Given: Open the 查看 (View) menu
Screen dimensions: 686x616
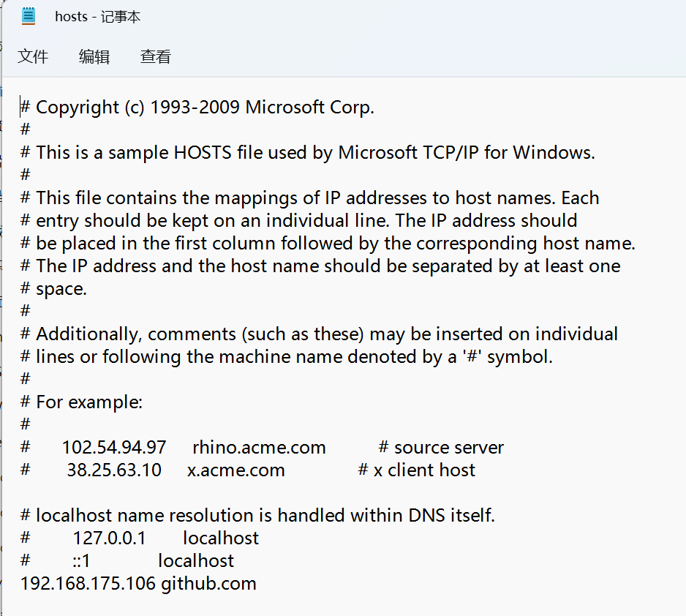Looking at the screenshot, I should [x=155, y=56].
